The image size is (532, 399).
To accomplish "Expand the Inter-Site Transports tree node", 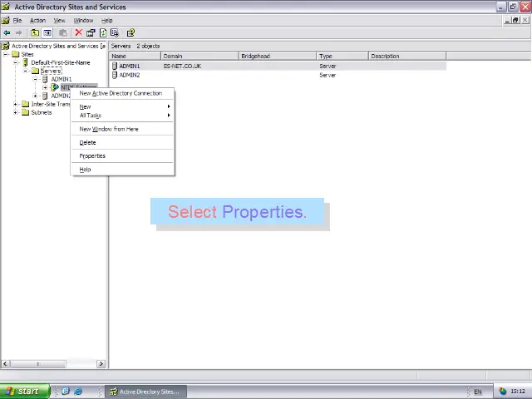I will pos(16,104).
